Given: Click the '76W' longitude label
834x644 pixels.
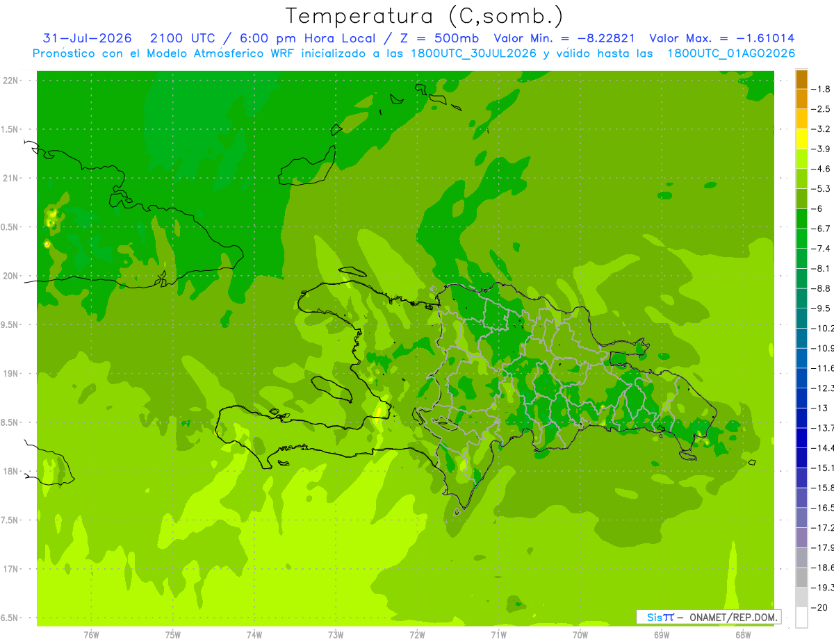Looking at the screenshot, I should pyautogui.click(x=91, y=635).
